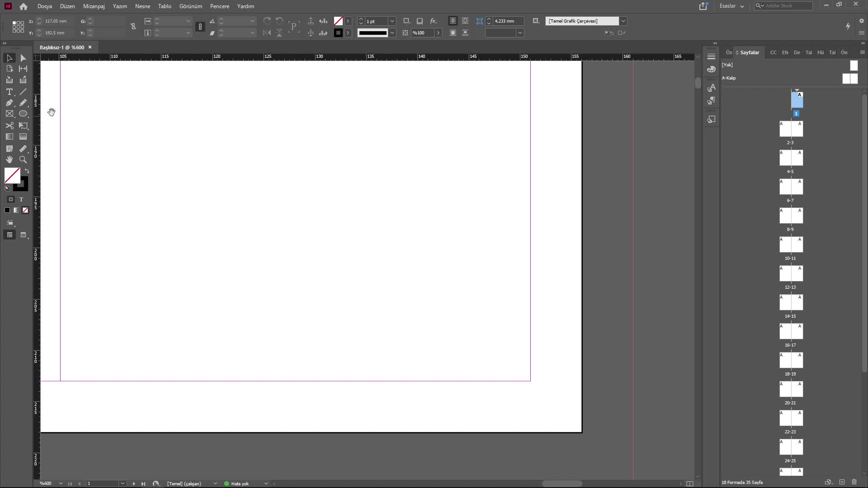Select the Gap tool
The image size is (868, 488).
coord(23,69)
